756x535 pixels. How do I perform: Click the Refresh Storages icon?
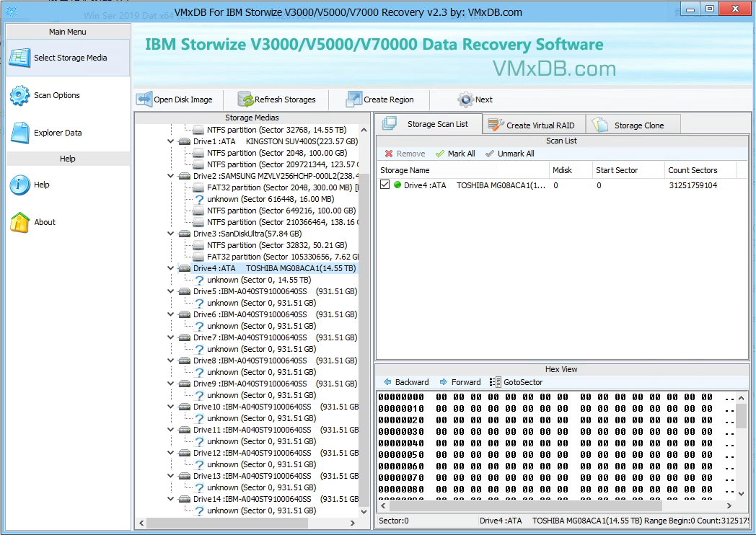[x=245, y=100]
